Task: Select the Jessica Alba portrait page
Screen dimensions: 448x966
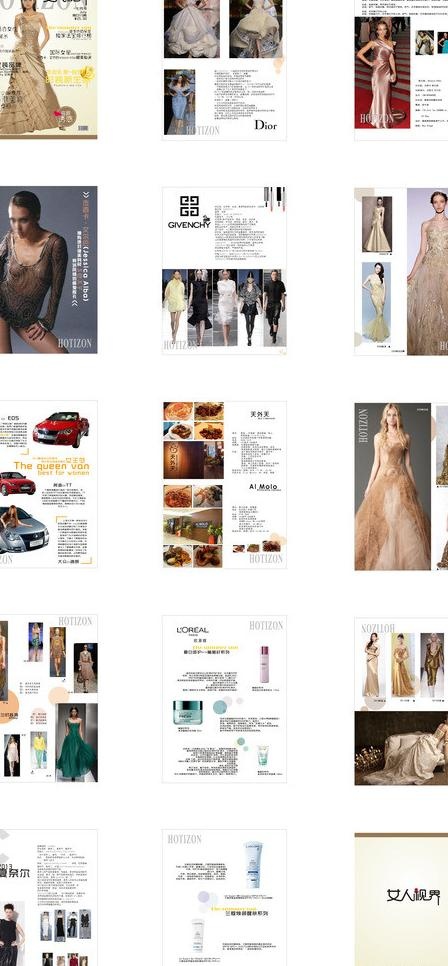Action: click(x=48, y=270)
